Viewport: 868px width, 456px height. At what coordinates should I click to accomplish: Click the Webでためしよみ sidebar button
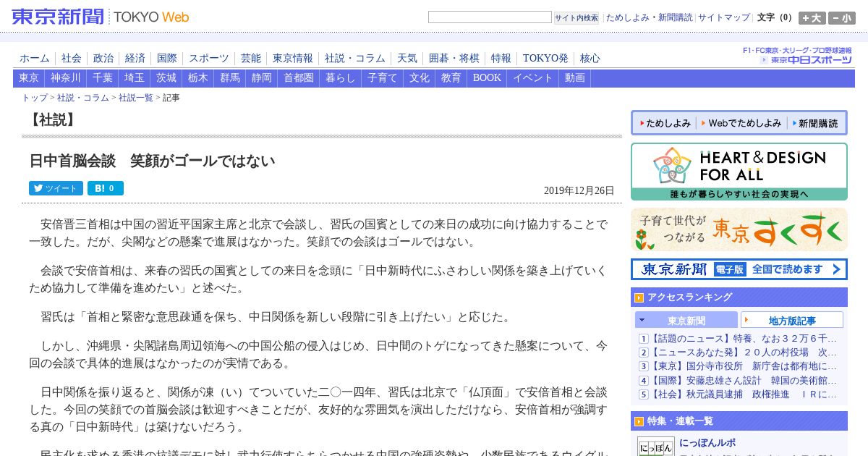740,124
